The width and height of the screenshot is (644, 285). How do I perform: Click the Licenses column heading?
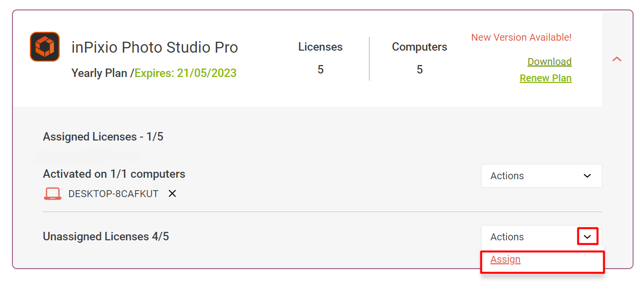coord(320,47)
